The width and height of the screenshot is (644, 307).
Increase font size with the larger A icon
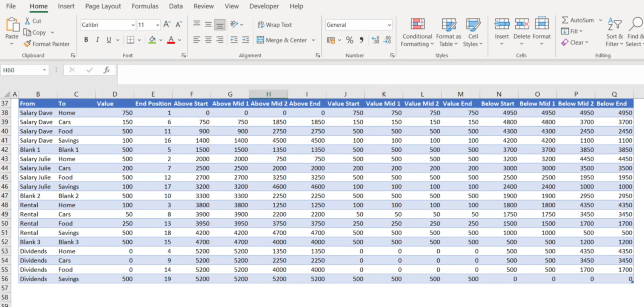[167, 25]
